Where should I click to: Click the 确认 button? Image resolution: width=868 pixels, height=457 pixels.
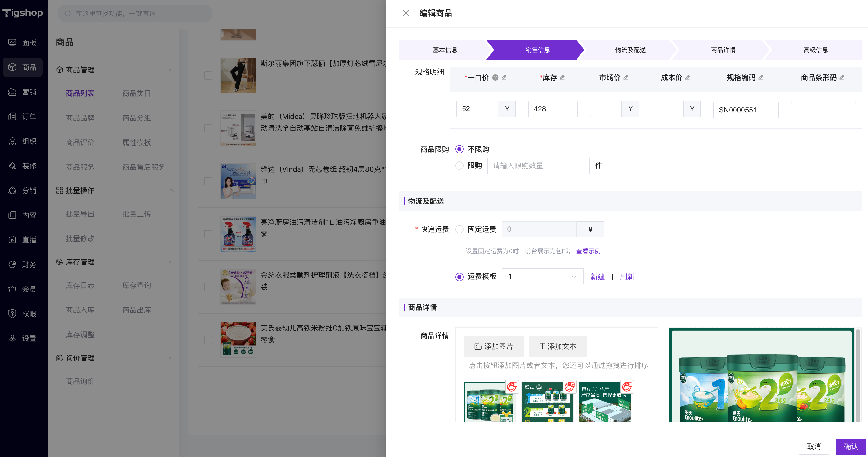click(851, 446)
